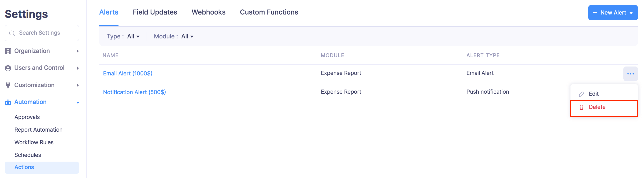The height and width of the screenshot is (178, 644).
Task: Click the New Alert button
Action: [x=612, y=12]
